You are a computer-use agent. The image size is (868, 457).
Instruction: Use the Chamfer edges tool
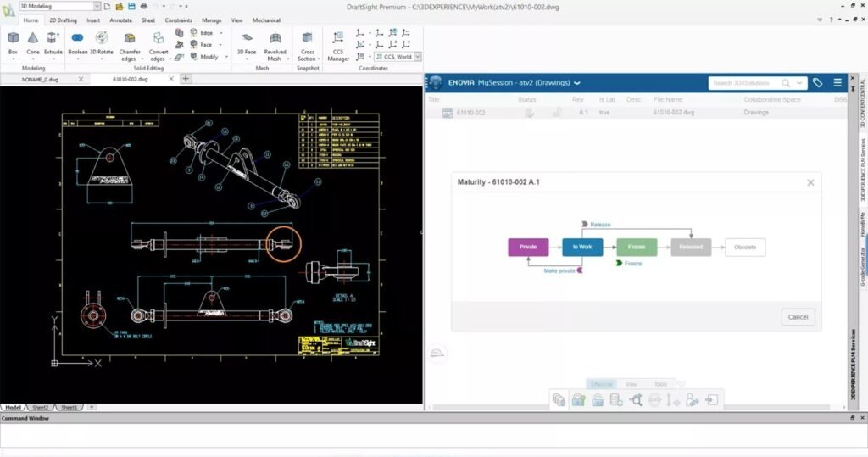click(130, 47)
